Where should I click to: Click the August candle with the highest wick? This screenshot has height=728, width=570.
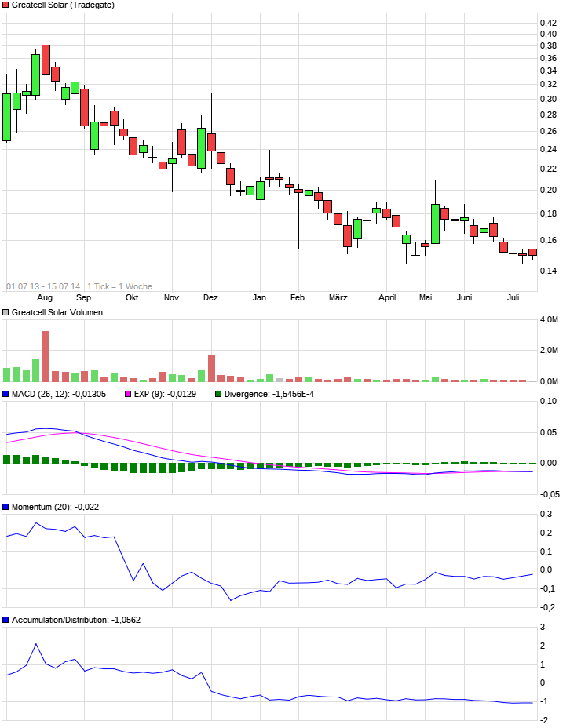click(x=46, y=60)
